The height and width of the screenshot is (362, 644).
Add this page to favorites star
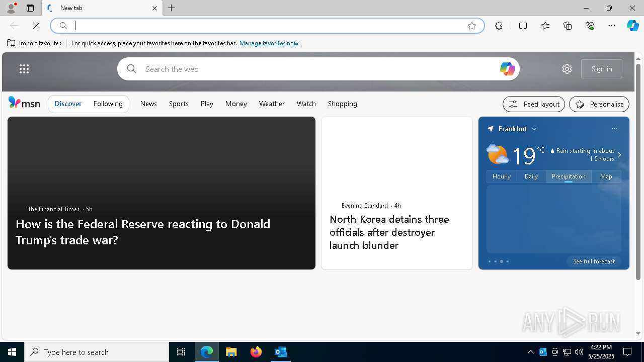[x=472, y=26]
